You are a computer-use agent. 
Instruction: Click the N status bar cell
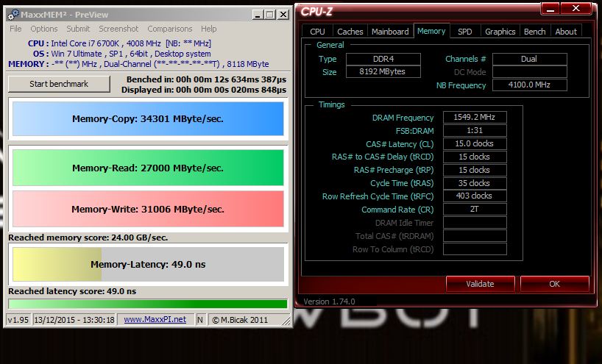point(200,319)
